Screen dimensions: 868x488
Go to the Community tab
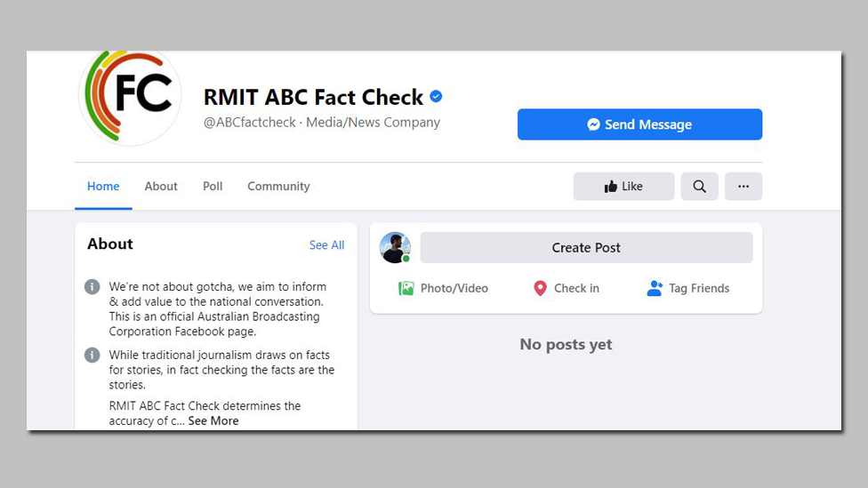point(278,187)
